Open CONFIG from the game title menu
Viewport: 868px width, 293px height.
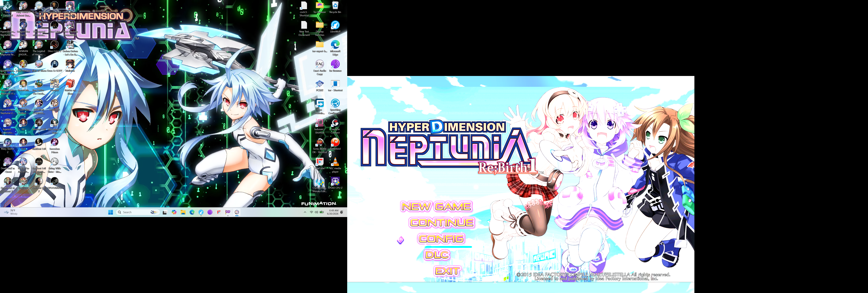click(441, 239)
